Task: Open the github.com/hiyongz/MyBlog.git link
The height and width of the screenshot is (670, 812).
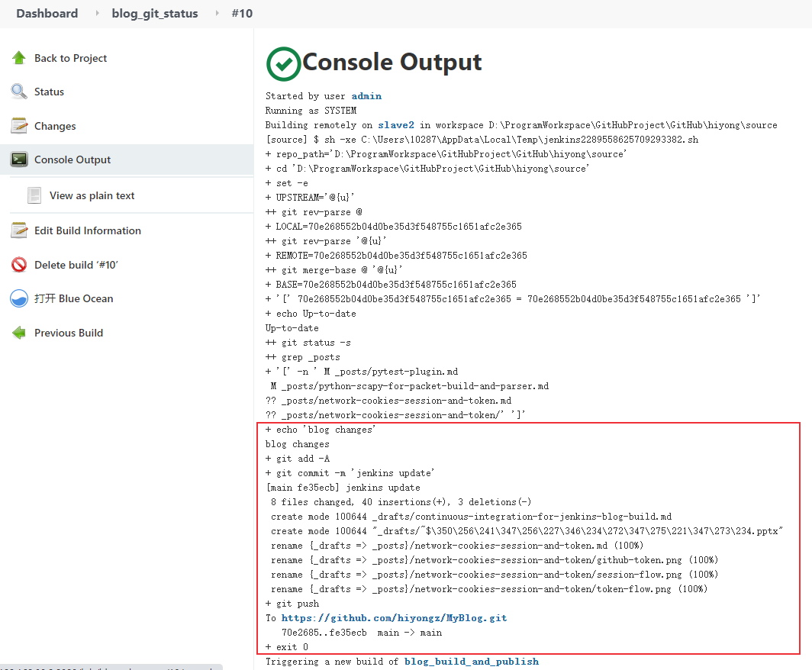Action: [394, 617]
